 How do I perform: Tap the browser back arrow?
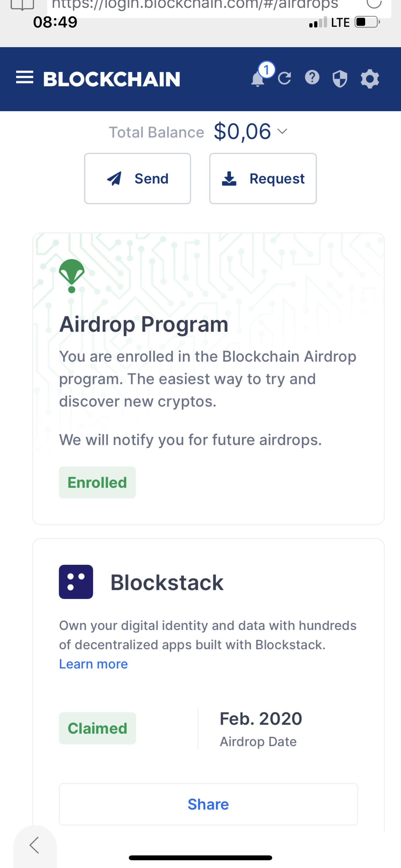click(34, 845)
